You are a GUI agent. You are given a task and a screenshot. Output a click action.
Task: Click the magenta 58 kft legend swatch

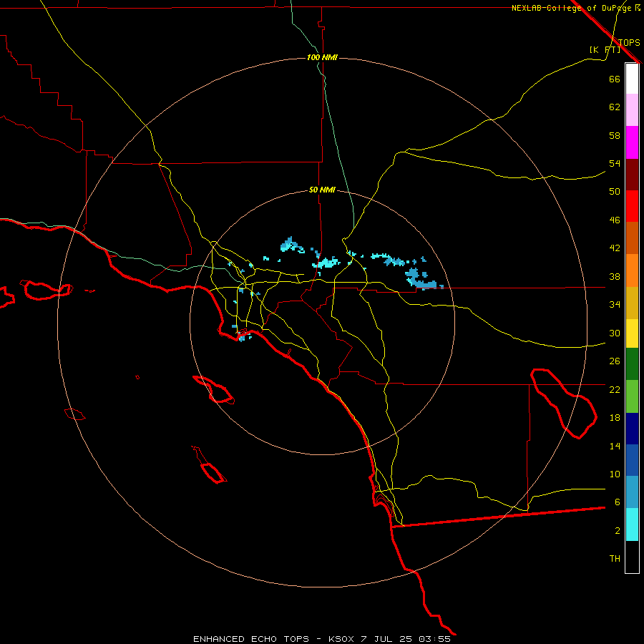click(632, 142)
